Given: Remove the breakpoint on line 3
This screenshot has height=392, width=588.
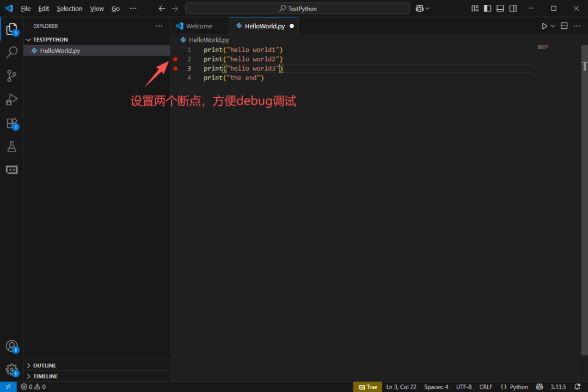Looking at the screenshot, I should coord(175,69).
